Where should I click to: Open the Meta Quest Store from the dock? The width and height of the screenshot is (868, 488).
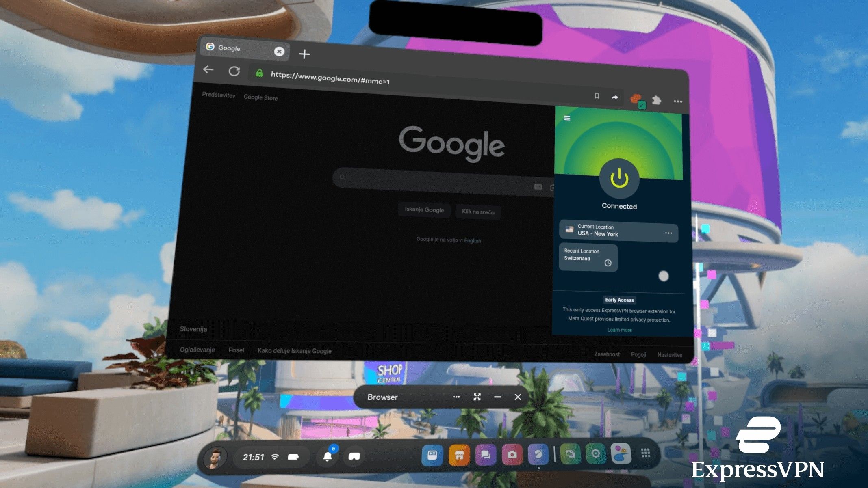click(459, 455)
